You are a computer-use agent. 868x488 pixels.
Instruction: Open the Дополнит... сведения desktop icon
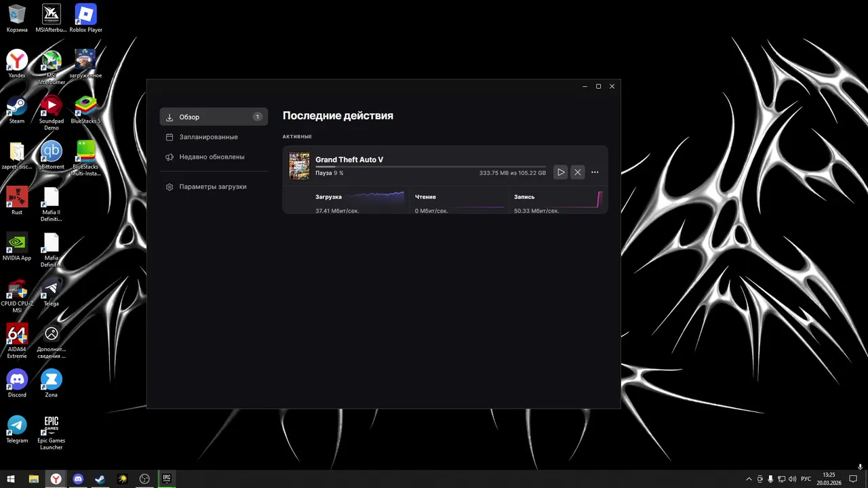pyautogui.click(x=51, y=341)
